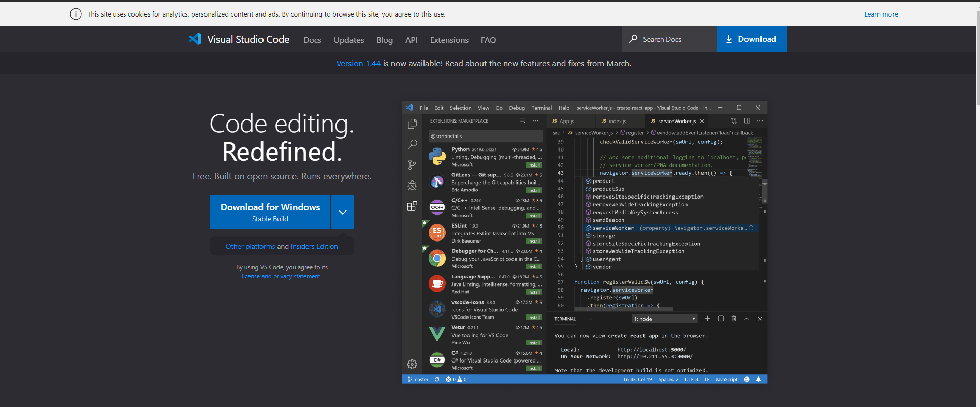This screenshot has height=407, width=980.
Task: Select 'sendBeacon' in the autocomplete list
Action: click(x=671, y=220)
